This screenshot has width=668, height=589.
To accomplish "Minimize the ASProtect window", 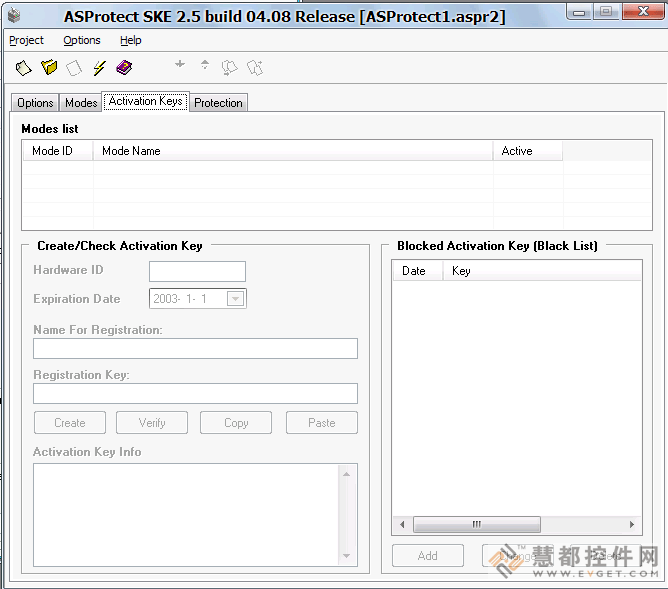I will [x=579, y=11].
